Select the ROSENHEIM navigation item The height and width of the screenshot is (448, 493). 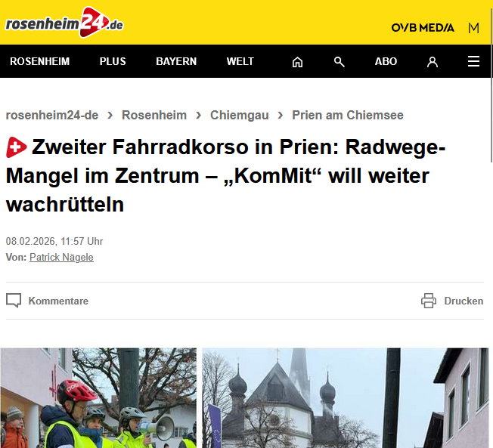pos(39,61)
